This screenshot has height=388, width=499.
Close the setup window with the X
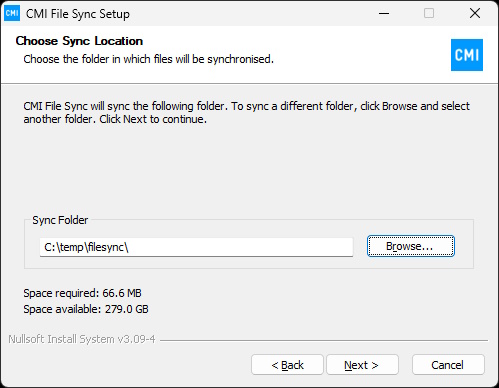[475, 13]
